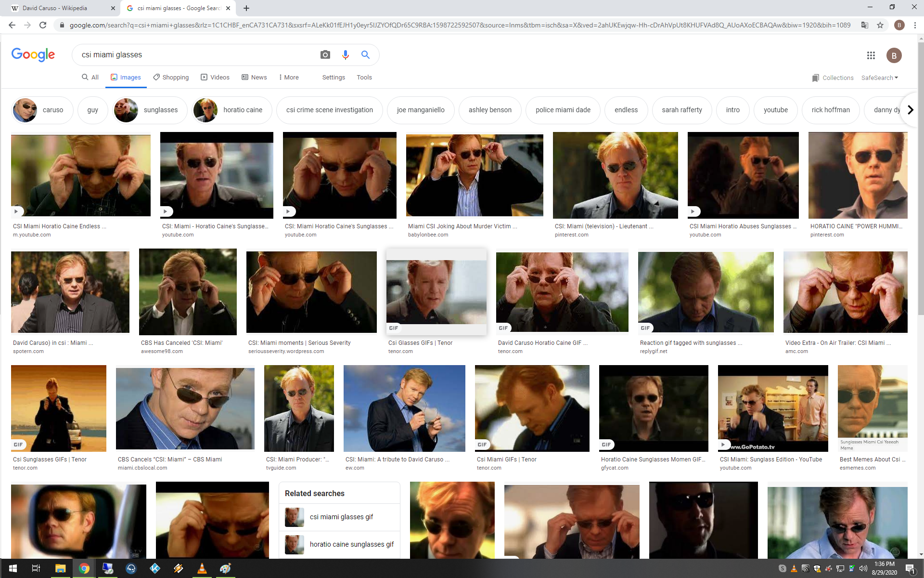This screenshot has height=578, width=924.
Task: Open VLC media player from the taskbar
Action: tap(202, 568)
